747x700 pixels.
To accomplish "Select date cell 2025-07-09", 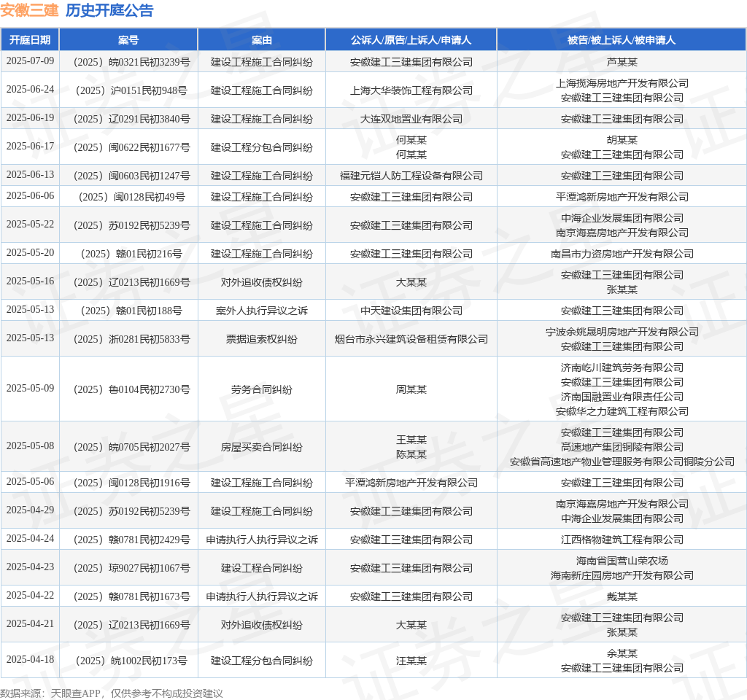I will coord(30,61).
